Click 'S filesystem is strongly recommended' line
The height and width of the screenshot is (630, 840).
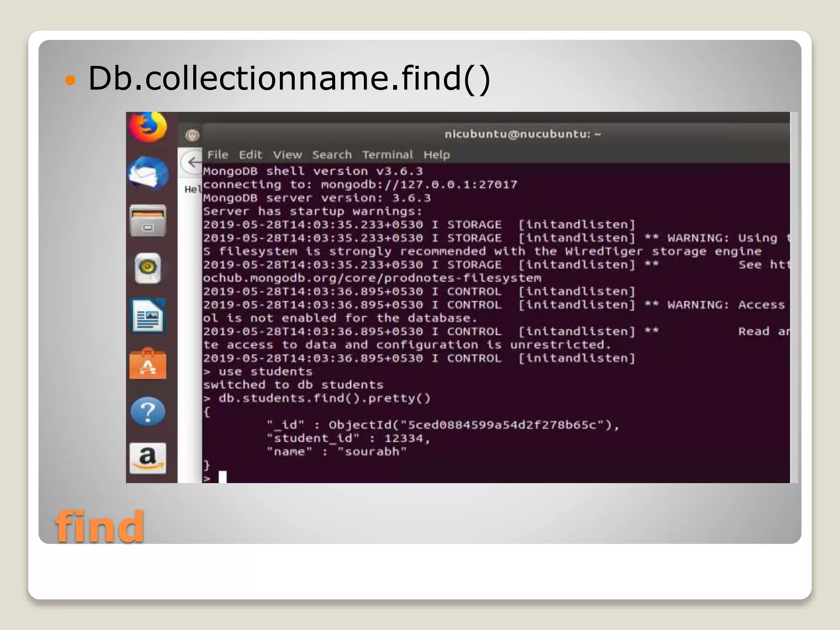click(x=482, y=251)
